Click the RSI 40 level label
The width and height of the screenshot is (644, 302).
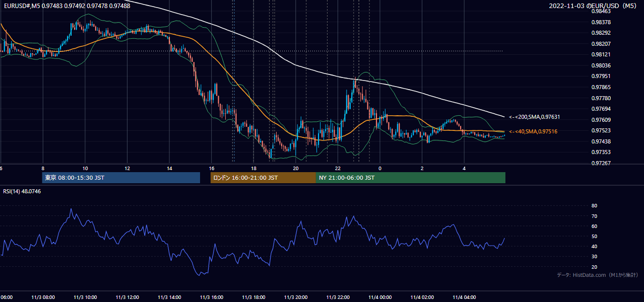coord(594,246)
